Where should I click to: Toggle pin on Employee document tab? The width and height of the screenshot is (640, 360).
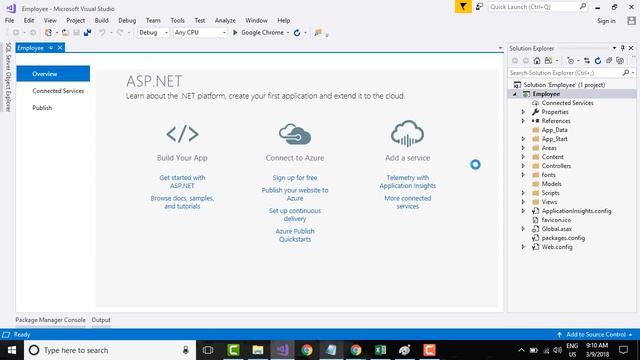tap(51, 48)
